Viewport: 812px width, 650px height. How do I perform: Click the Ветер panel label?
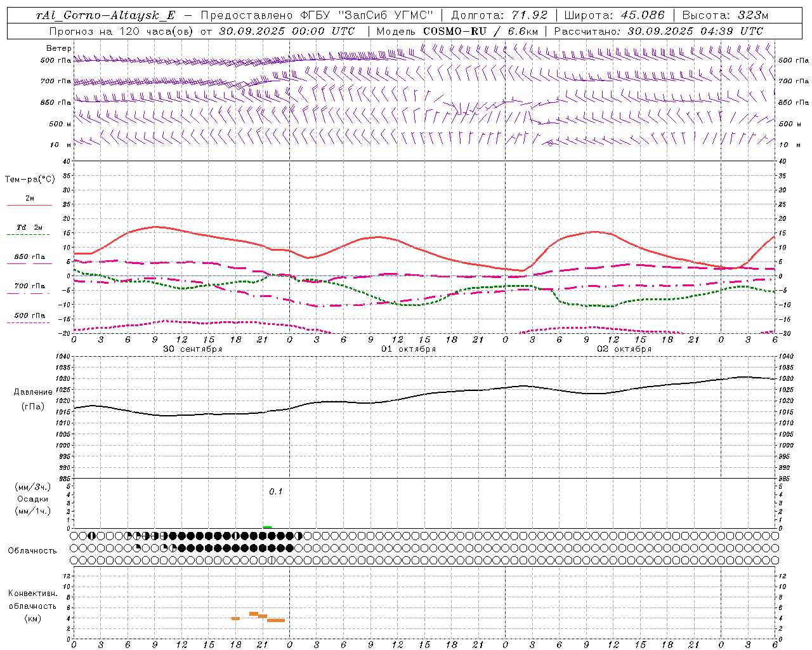pos(58,48)
